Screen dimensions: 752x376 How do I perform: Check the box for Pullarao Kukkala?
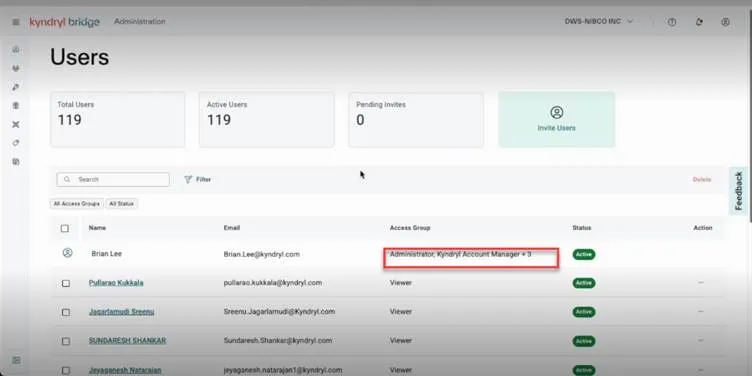(x=66, y=283)
